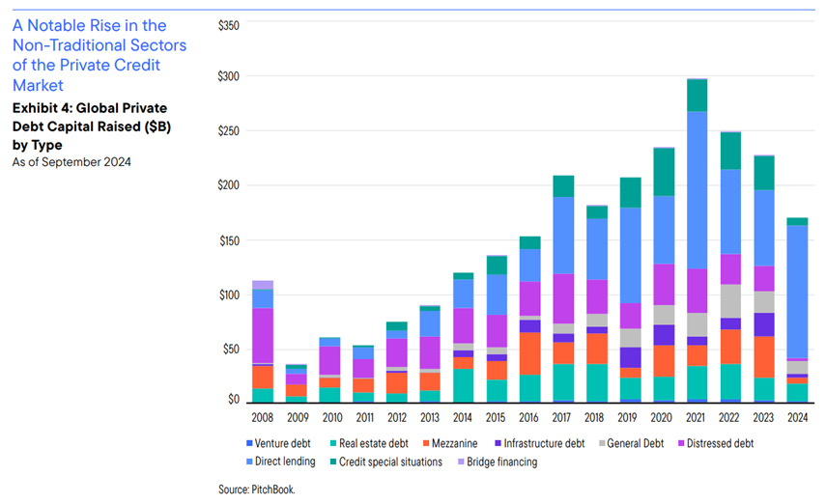
Task: Click the As of September 2024 subtitle
Action: tap(71, 162)
